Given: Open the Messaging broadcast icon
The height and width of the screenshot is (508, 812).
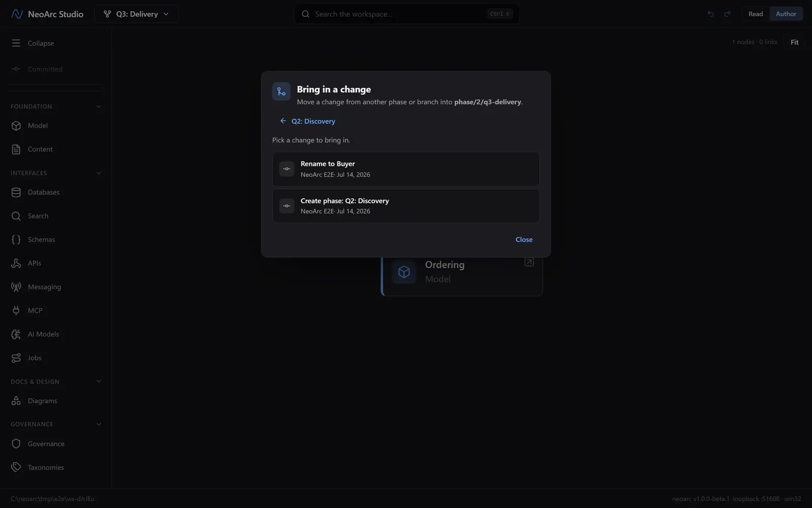Looking at the screenshot, I should [16, 287].
